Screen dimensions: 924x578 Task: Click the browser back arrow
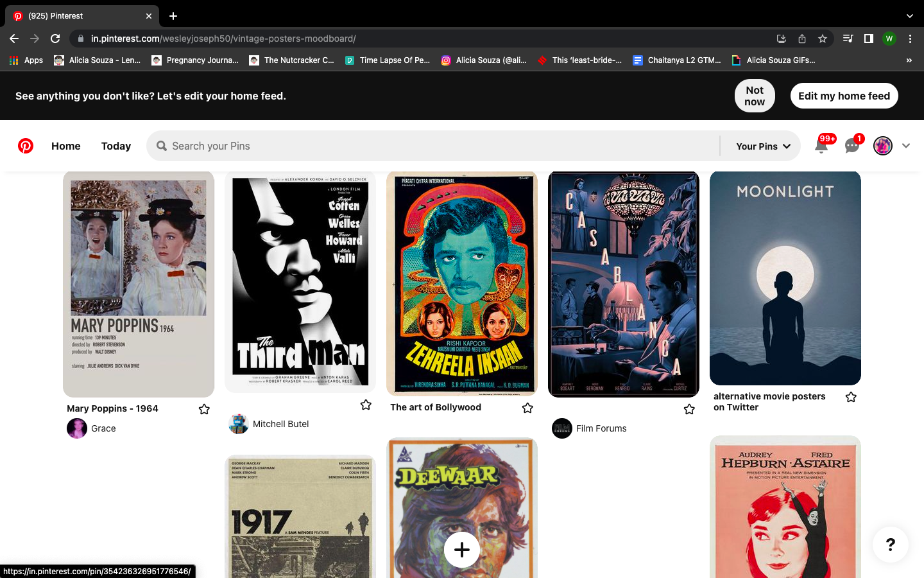[x=14, y=39]
